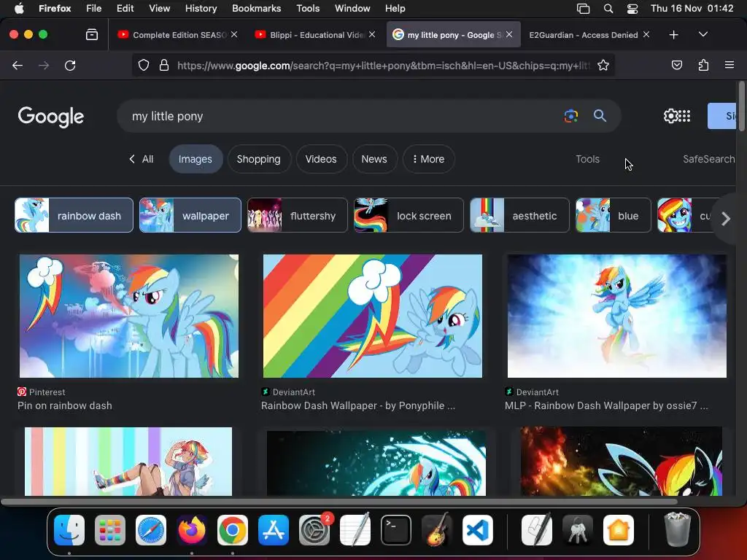The image size is (747, 560).
Task: Focus the Firefox URL address bar
Action: click(x=384, y=65)
